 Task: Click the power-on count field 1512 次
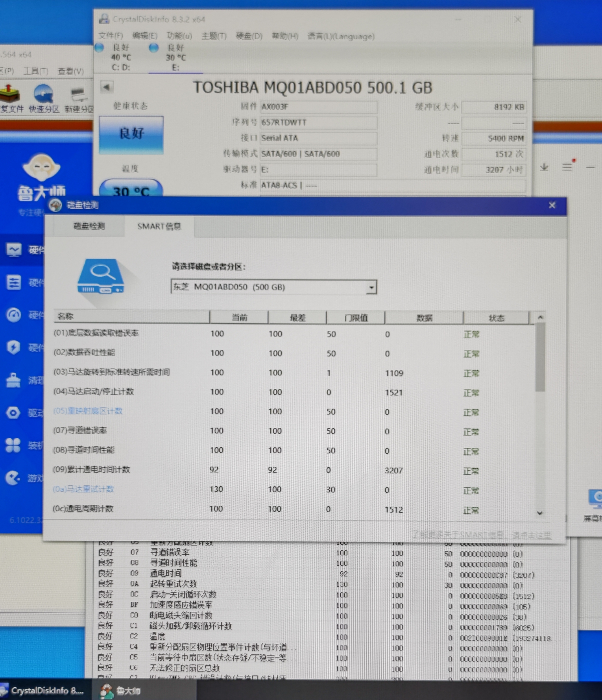coord(494,154)
